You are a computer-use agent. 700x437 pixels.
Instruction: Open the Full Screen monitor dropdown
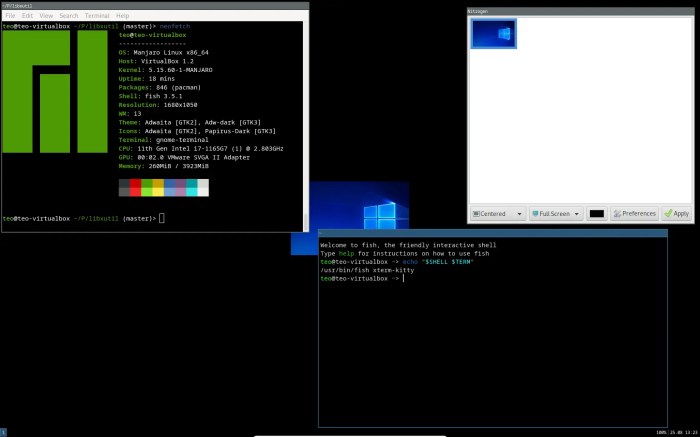coord(555,213)
